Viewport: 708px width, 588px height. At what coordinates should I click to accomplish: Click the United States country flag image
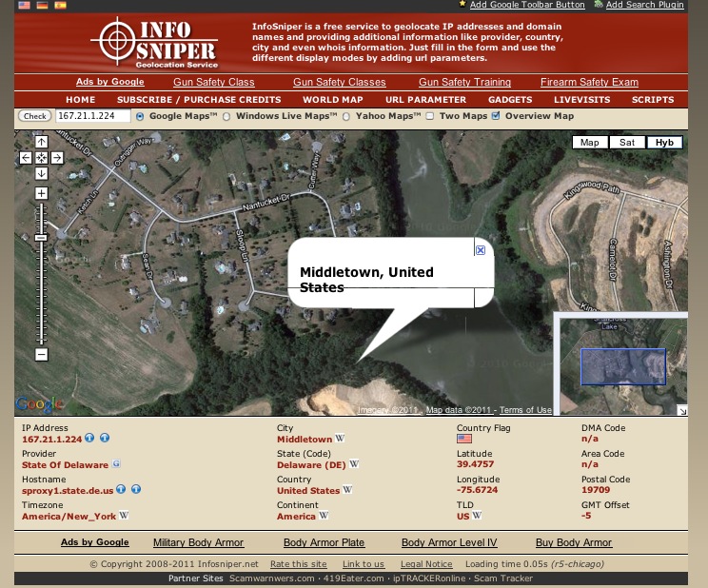click(x=464, y=439)
